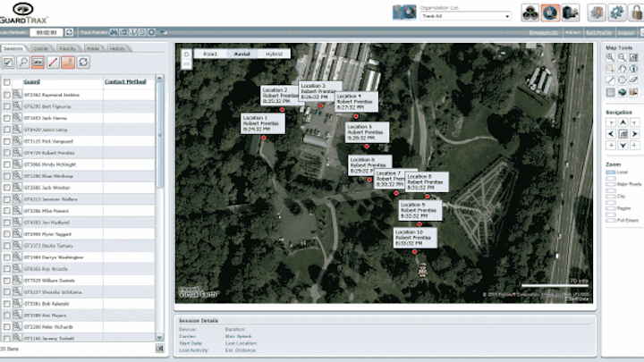Click the Logout link
644x362 pixels.
coord(626,32)
